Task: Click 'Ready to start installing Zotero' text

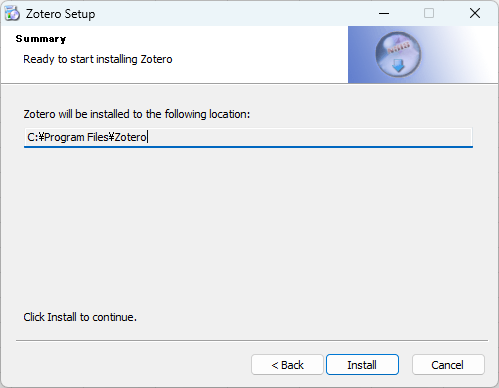Action: 98,59
